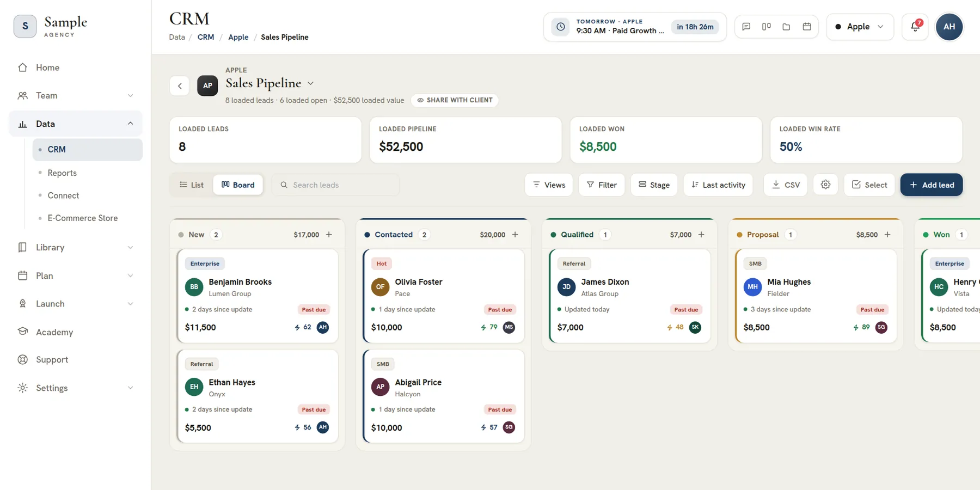Click lead score 48 on James Dixon card
This screenshot has height=490, width=980.
click(x=675, y=327)
